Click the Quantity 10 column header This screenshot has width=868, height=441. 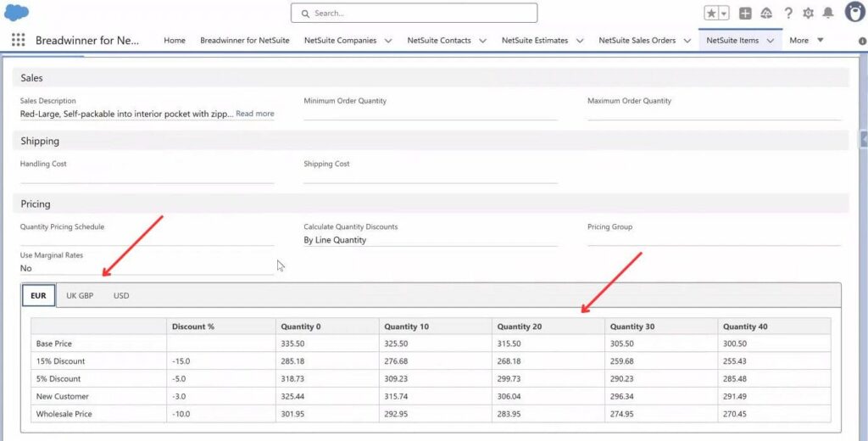point(436,327)
